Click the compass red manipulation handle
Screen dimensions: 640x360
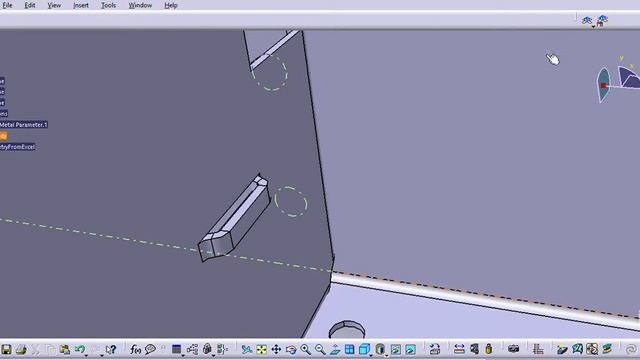point(604,86)
